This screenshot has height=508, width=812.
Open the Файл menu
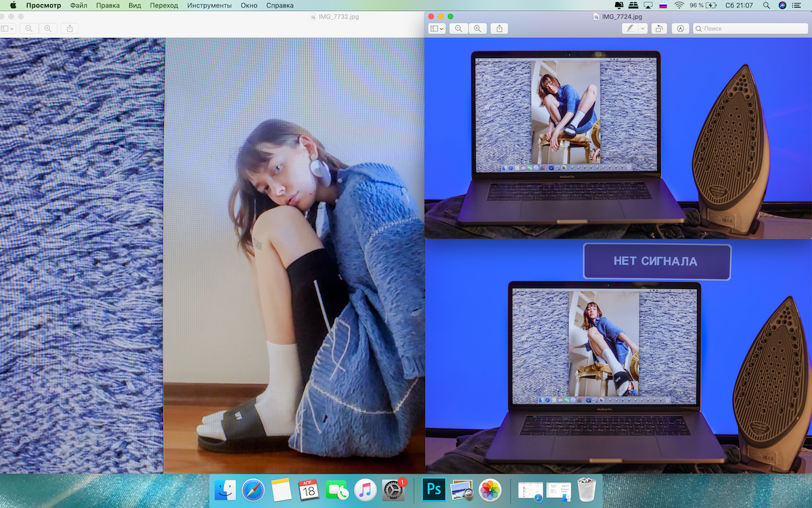[78, 5]
